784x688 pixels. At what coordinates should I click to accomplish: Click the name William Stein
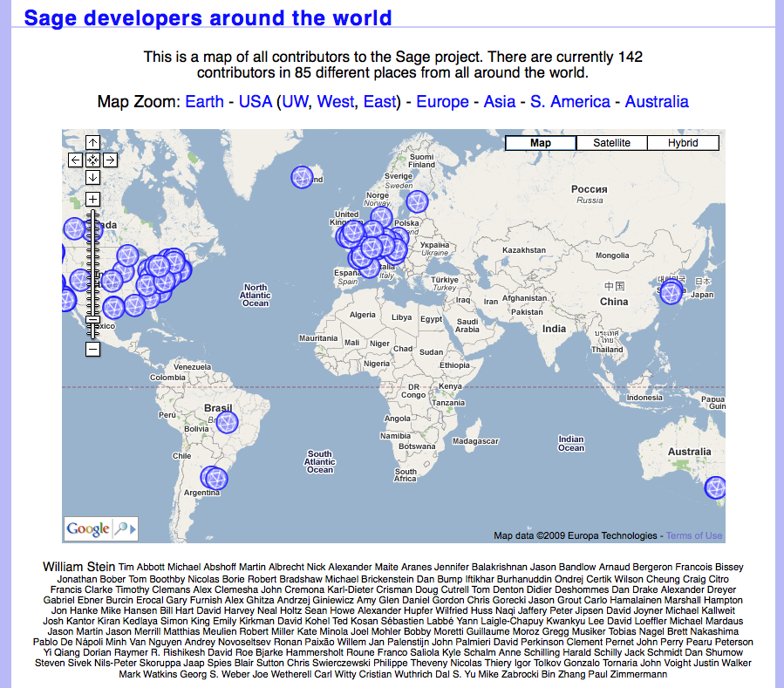79,567
